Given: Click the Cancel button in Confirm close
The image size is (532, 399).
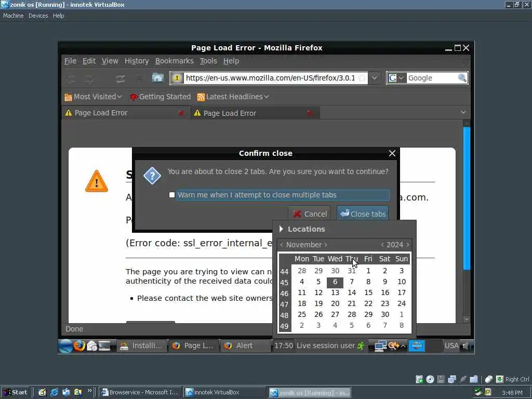Looking at the screenshot, I should [310, 214].
